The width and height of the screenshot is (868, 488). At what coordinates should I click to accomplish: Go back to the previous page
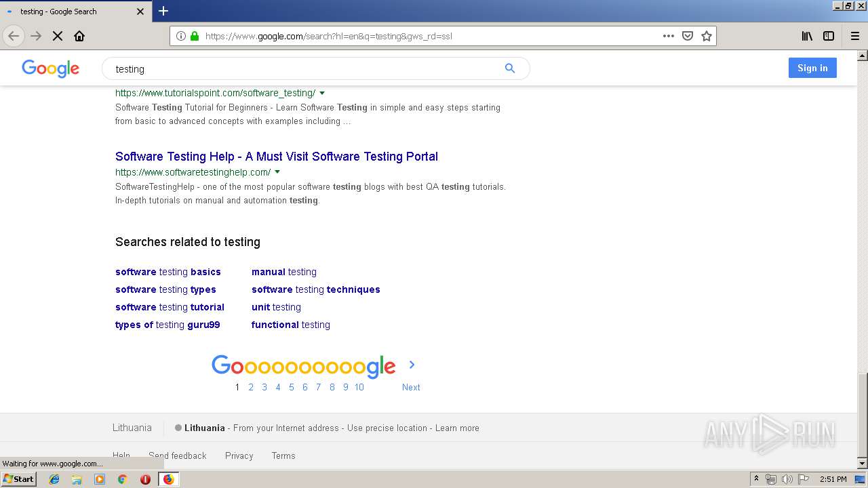click(x=14, y=36)
